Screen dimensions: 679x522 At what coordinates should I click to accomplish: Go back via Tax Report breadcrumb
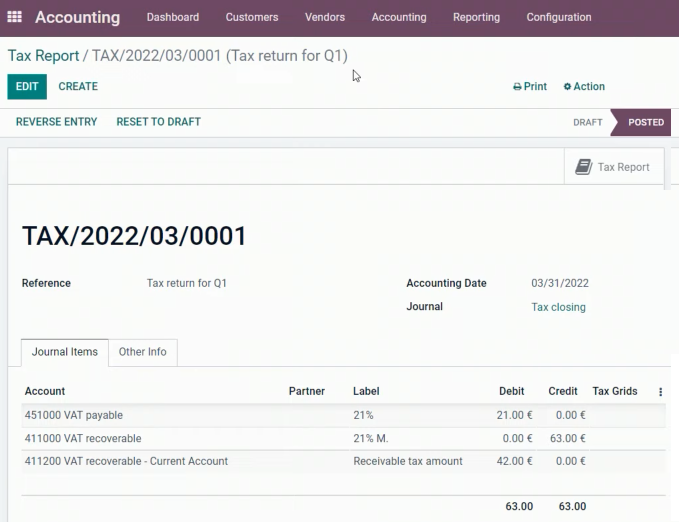point(43,55)
